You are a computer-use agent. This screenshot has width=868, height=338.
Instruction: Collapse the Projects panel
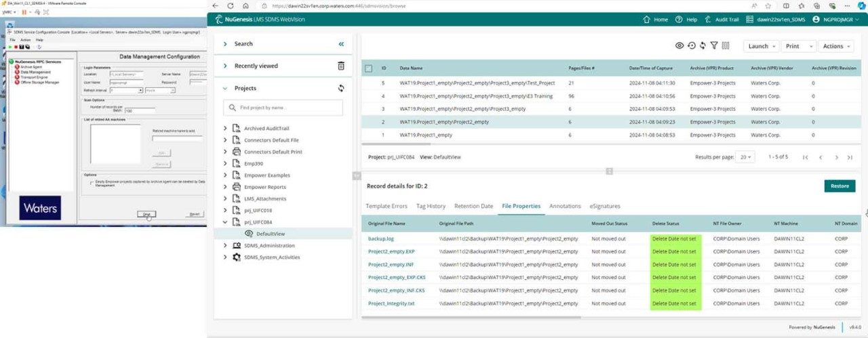click(224, 88)
